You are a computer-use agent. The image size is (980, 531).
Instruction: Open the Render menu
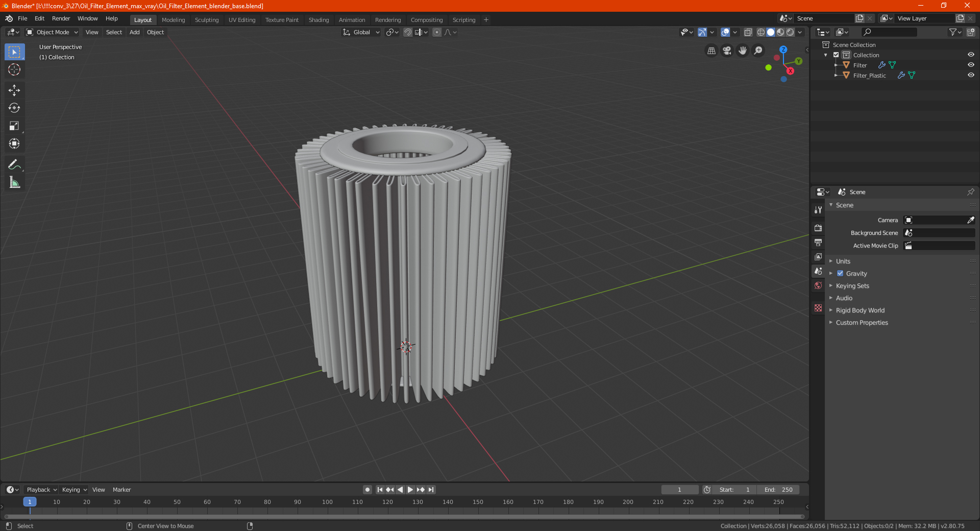click(x=61, y=18)
